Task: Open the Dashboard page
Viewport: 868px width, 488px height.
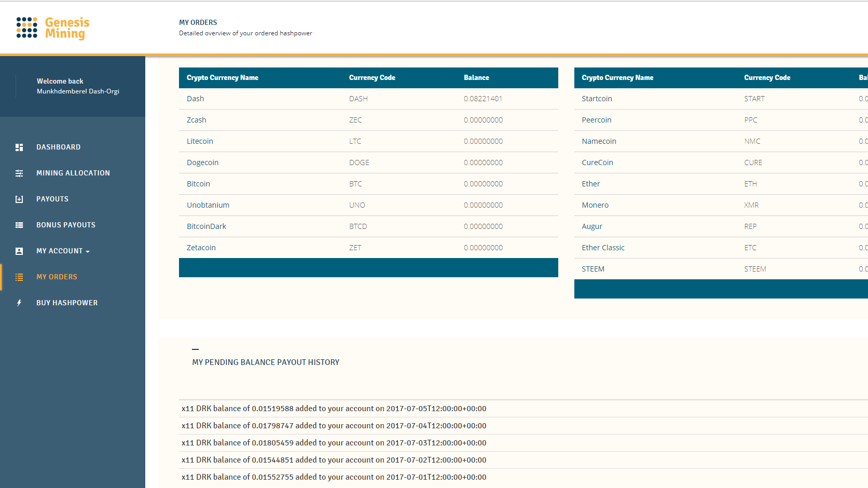Action: tap(59, 147)
